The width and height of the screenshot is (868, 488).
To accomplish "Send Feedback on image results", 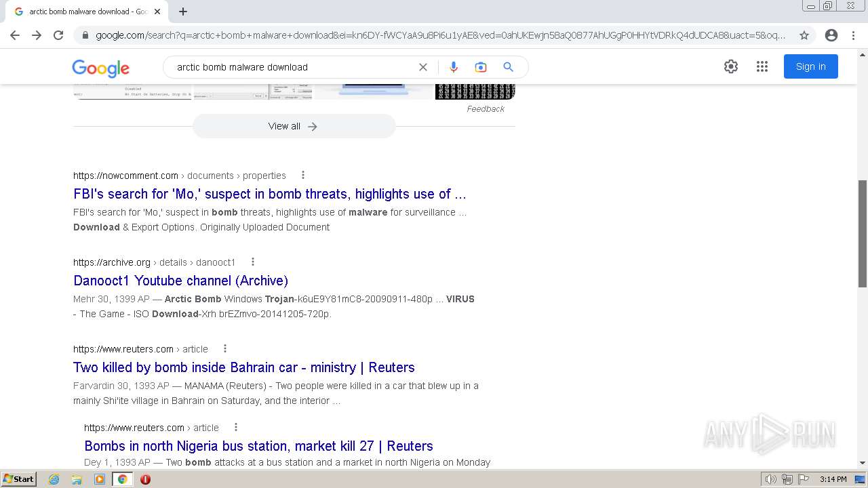I will [486, 108].
